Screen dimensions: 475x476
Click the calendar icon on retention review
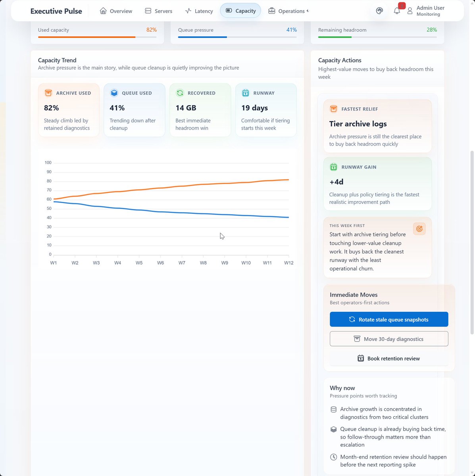[361, 358]
